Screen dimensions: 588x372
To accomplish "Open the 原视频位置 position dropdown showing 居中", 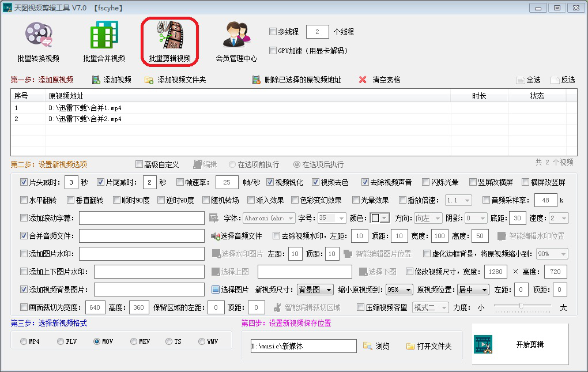I will coord(474,289).
